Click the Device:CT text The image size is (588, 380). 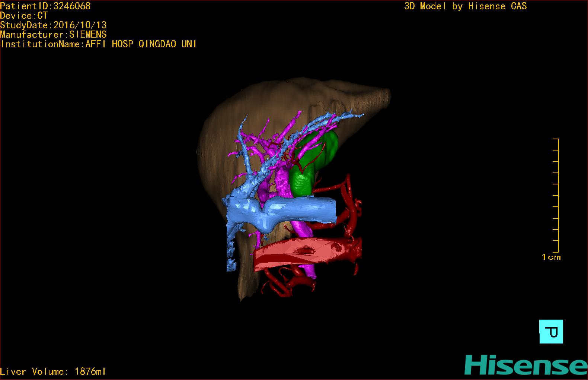tap(24, 16)
